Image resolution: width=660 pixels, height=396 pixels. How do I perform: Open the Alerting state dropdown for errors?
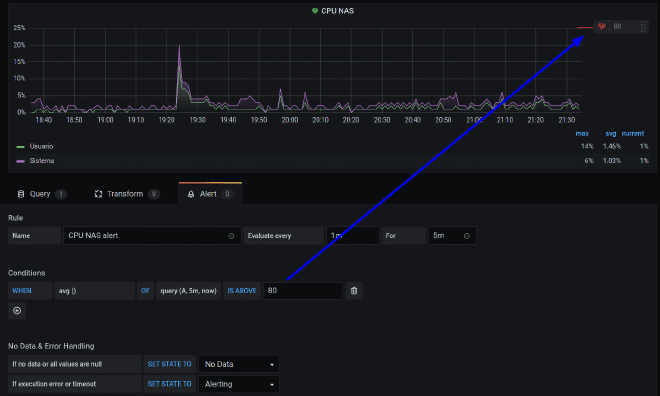[239, 384]
